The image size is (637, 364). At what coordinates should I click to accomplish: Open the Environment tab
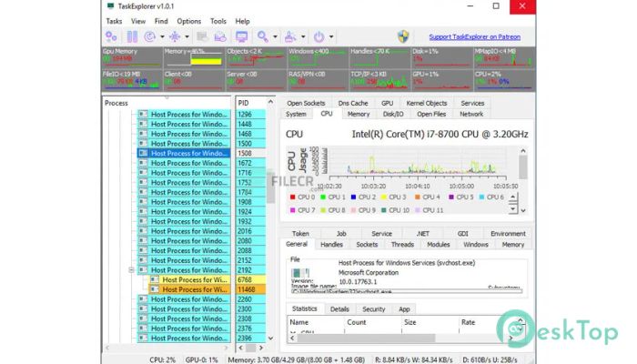[508, 234]
